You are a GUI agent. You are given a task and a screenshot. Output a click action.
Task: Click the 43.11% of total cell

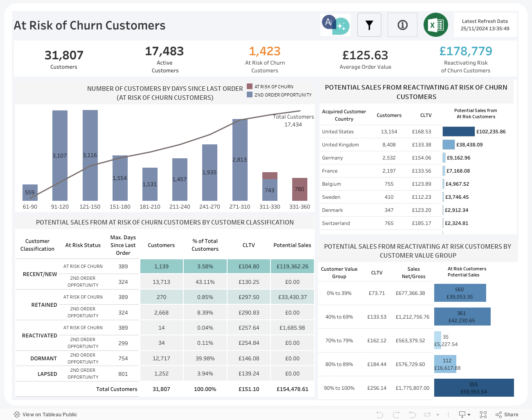(x=205, y=282)
